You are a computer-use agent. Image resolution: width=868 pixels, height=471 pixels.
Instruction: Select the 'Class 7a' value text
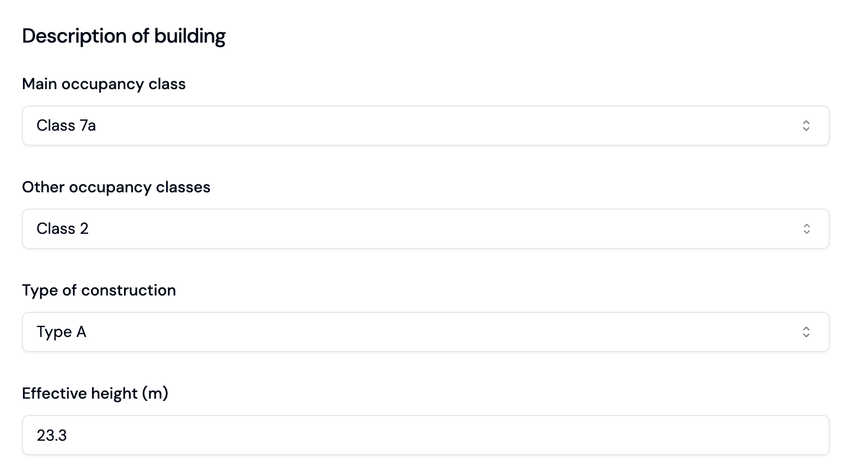(x=66, y=126)
